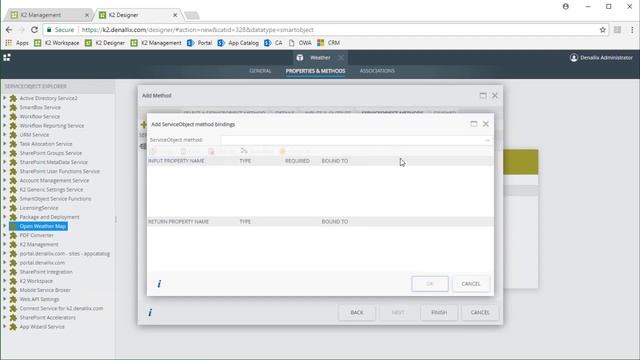Click the browser back arrow

pos(9,30)
